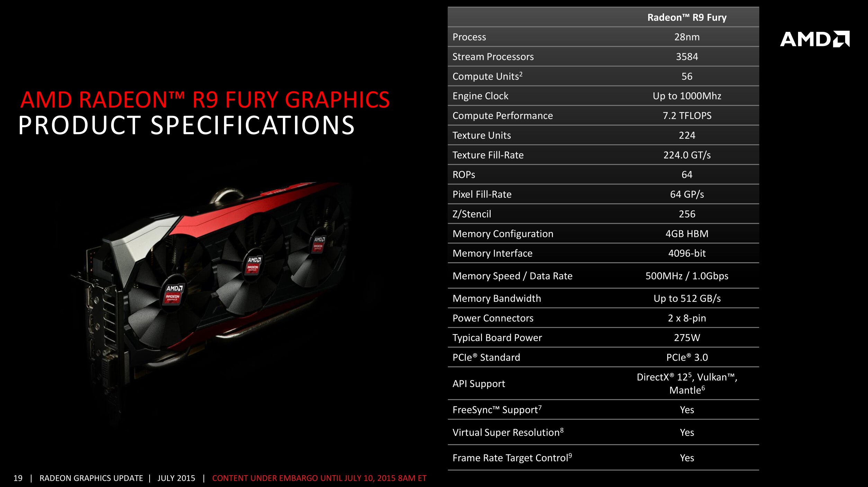Select the Radeon R9 Fury column header
The height and width of the screenshot is (487, 868).
point(687,17)
